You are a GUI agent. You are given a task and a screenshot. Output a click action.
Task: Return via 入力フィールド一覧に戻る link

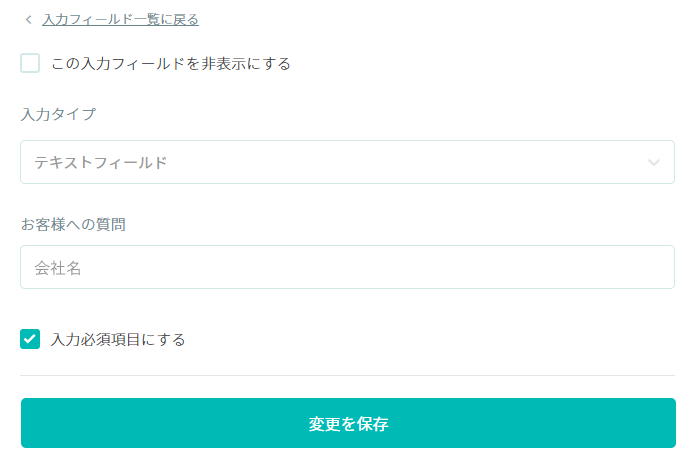(x=120, y=19)
